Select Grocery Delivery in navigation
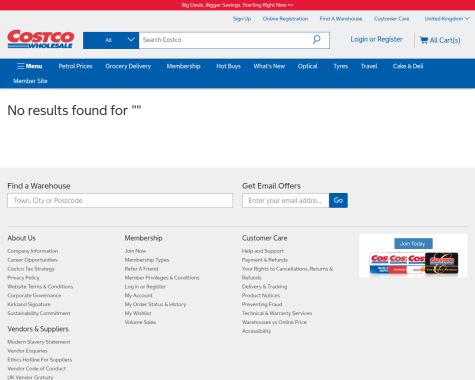 click(128, 66)
